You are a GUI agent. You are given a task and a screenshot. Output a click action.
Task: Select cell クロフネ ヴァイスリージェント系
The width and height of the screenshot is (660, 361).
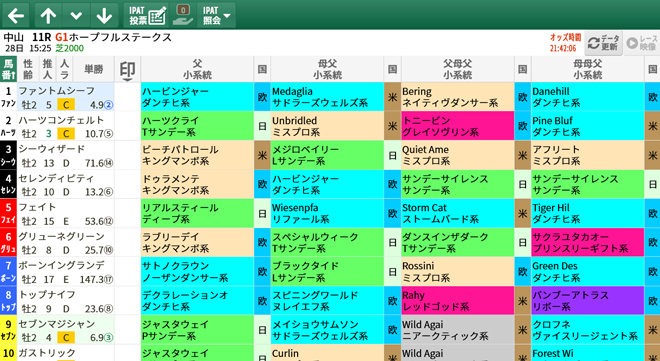(x=588, y=329)
